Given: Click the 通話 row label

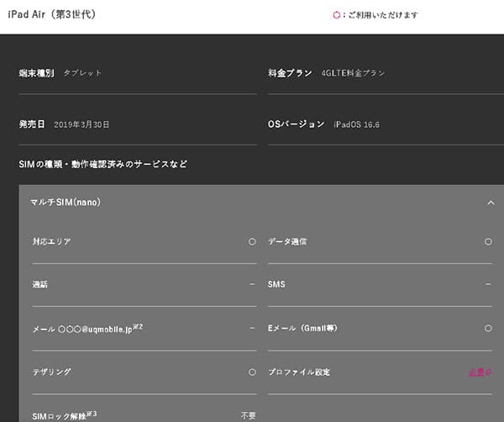Looking at the screenshot, I should pyautogui.click(x=39, y=284).
